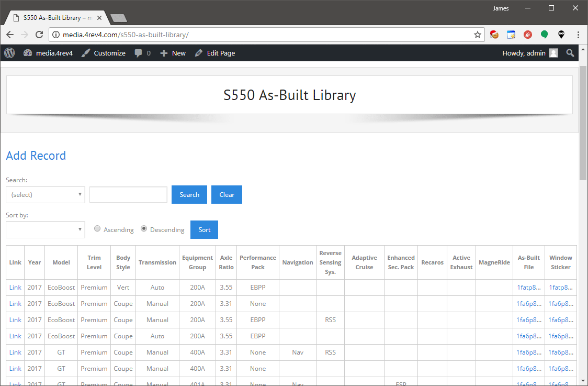Click Edit Page in the admin bar

215,53
